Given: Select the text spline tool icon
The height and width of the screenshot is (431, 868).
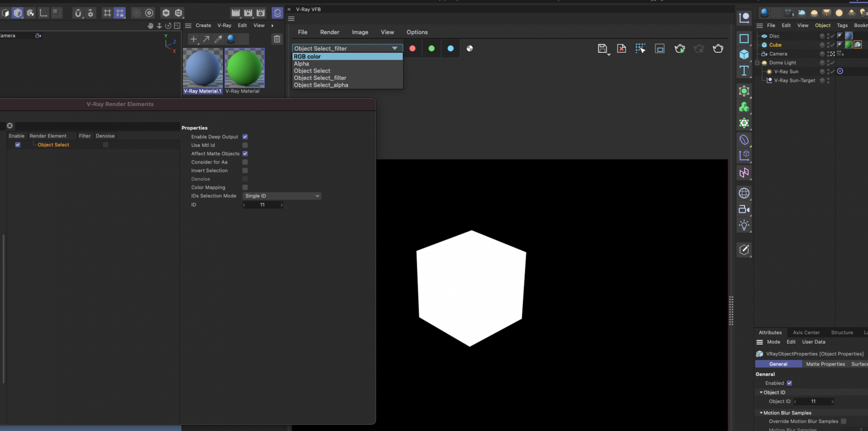Looking at the screenshot, I should point(744,70).
